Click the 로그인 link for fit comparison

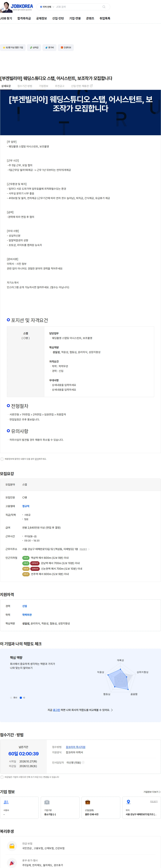pos(56,710)
